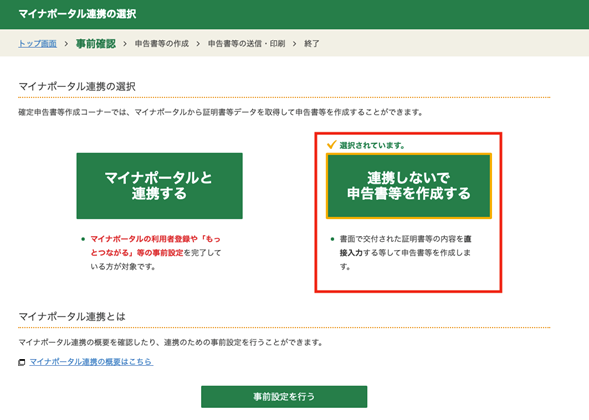This screenshot has width=589, height=420.
Task: Go to 事前確認 breadcrumb step
Action: (x=96, y=44)
